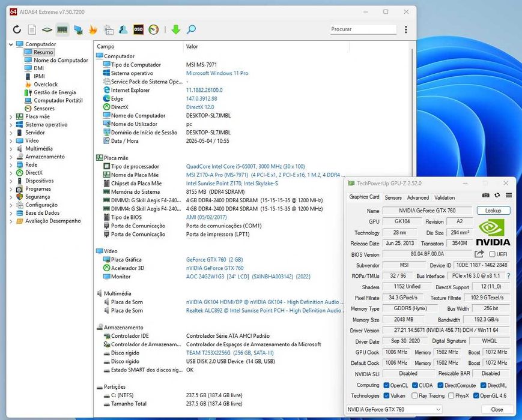Select Nome do Computador tree item
The image size is (522, 420).
pyautogui.click(x=61, y=60)
